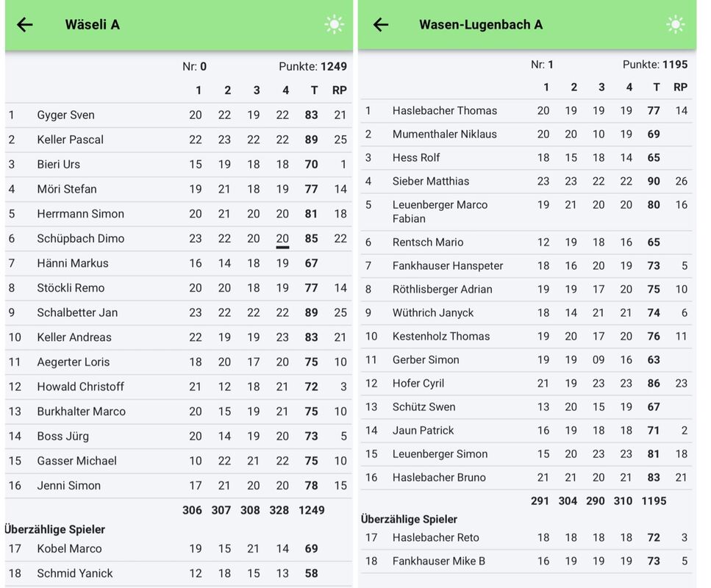Go back from the Wäseli A screen
Image resolution: width=711 pixels, height=588 pixels.
click(25, 24)
